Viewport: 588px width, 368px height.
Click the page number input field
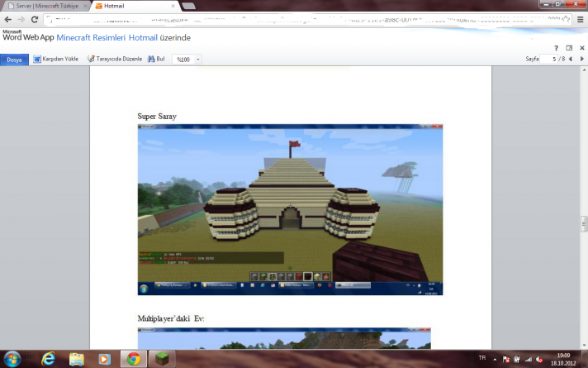pyautogui.click(x=548, y=59)
